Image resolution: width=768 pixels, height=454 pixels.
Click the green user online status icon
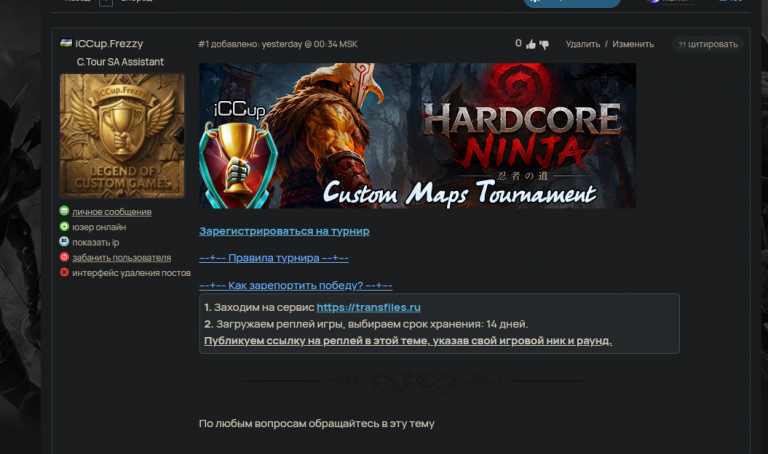pyautogui.click(x=64, y=226)
